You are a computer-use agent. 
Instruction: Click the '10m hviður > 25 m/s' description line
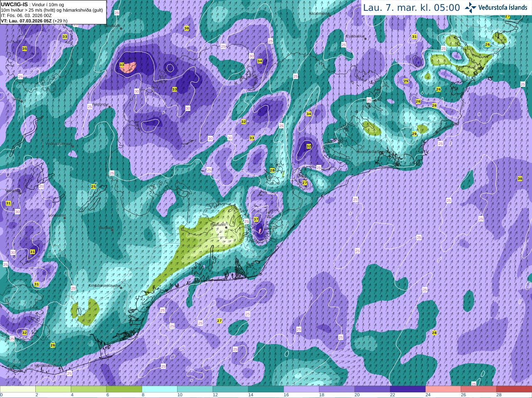click(52, 10)
